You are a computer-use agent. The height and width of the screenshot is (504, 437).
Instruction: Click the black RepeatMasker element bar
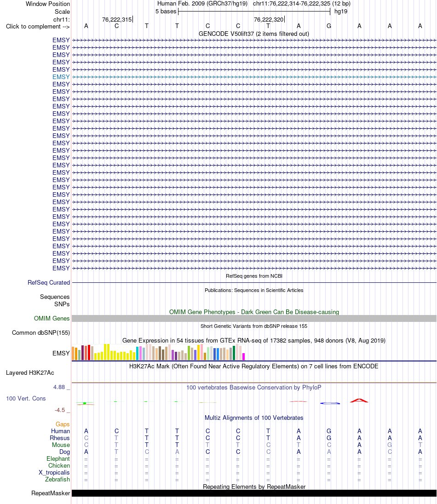tap(254, 493)
